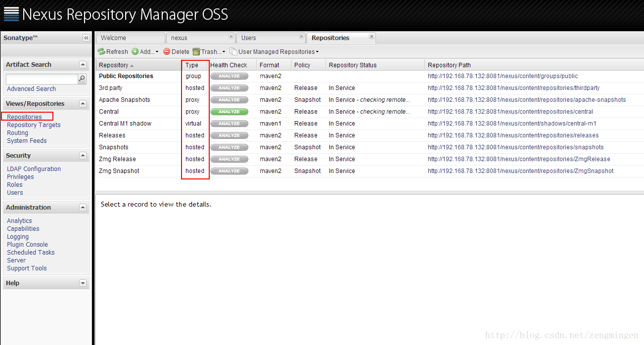Open the ZmgSnapshot repository path URL
This screenshot has height=345, width=644.
520,171
